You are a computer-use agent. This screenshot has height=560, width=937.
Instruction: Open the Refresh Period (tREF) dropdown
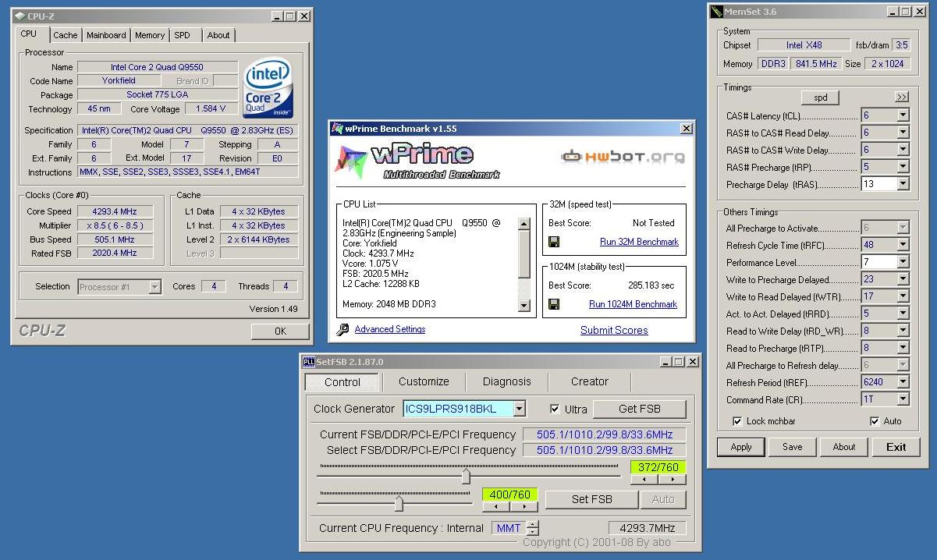click(903, 382)
